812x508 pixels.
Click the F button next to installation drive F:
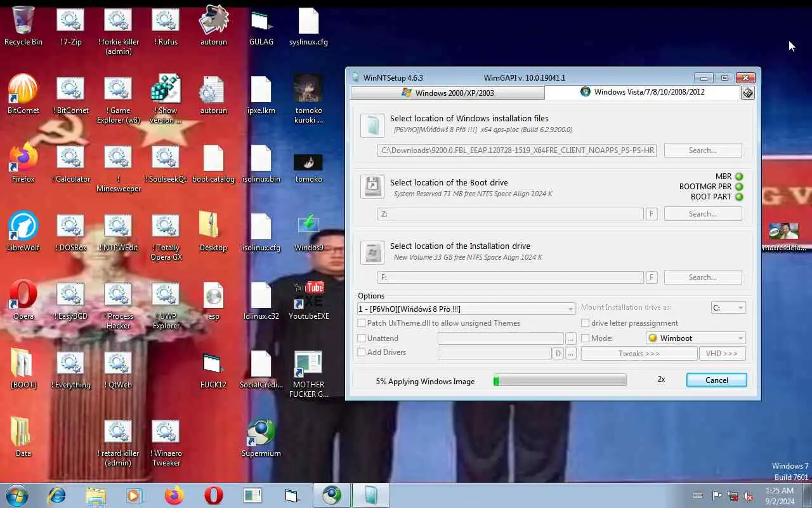652,277
